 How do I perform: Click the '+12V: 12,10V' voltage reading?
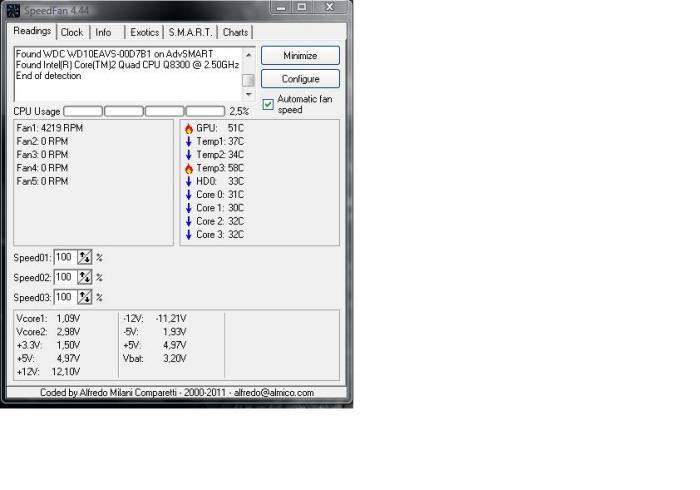pos(48,372)
